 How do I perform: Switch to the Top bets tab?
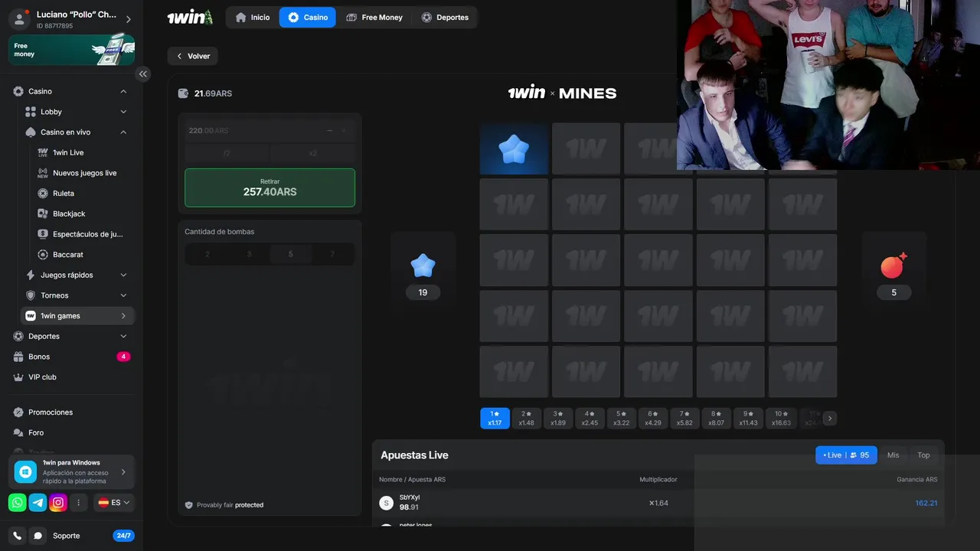click(923, 455)
